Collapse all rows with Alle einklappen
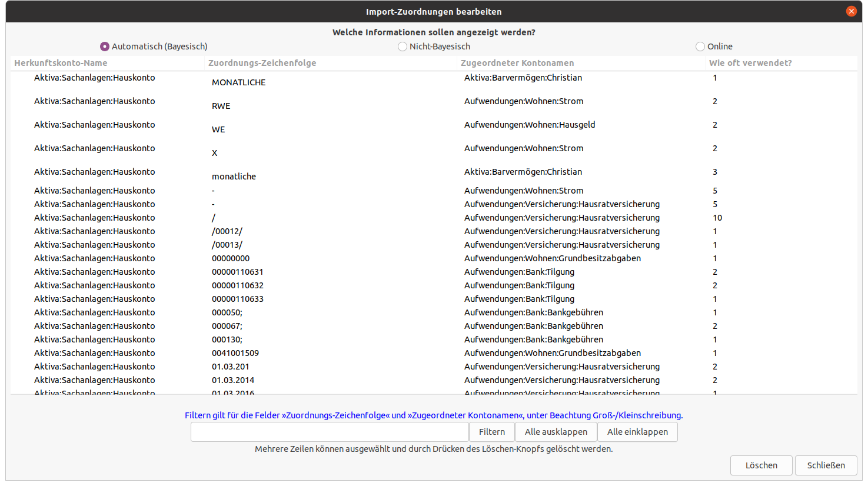The height and width of the screenshot is (486, 868). pyautogui.click(x=637, y=432)
